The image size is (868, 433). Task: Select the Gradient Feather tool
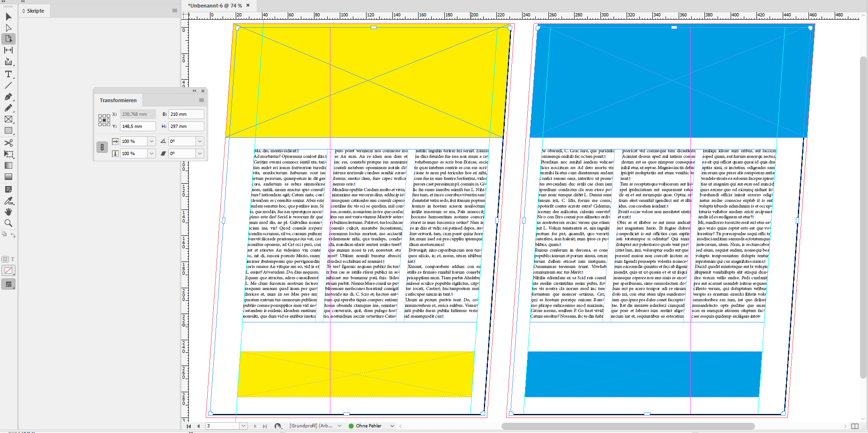[8, 177]
